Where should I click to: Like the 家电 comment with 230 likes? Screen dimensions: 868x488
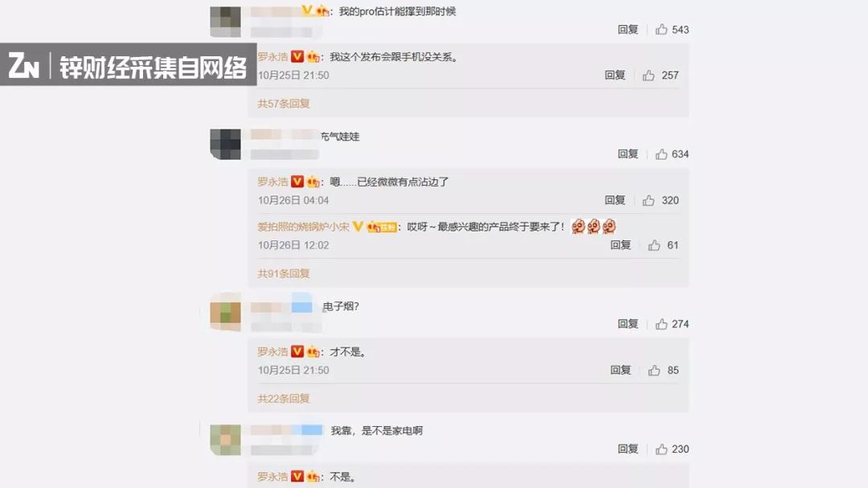(x=661, y=449)
